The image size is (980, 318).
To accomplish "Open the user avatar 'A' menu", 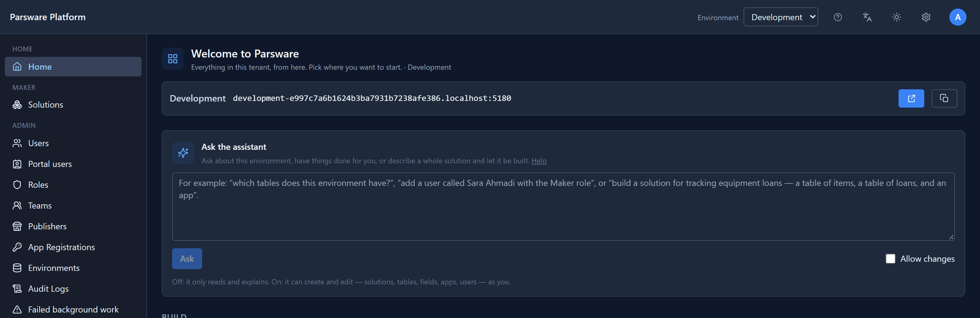I will (958, 17).
